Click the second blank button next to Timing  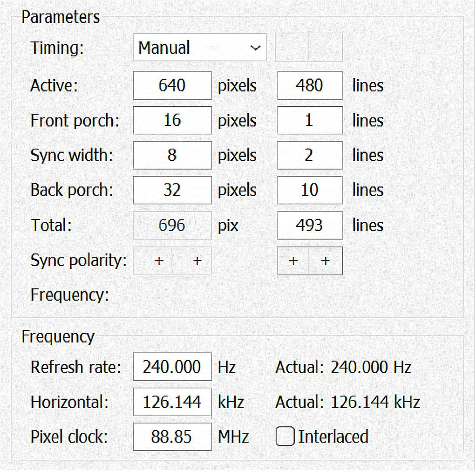click(x=326, y=48)
